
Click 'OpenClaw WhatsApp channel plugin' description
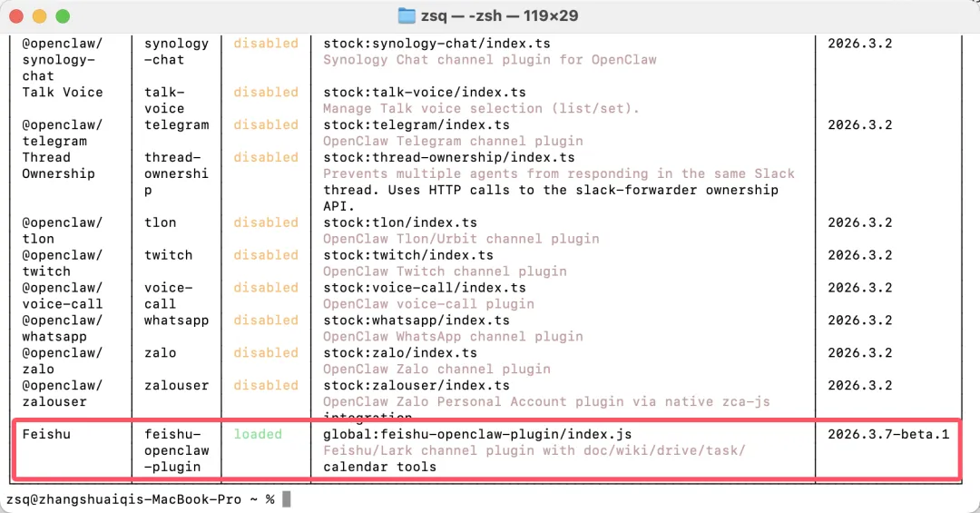[x=453, y=337]
